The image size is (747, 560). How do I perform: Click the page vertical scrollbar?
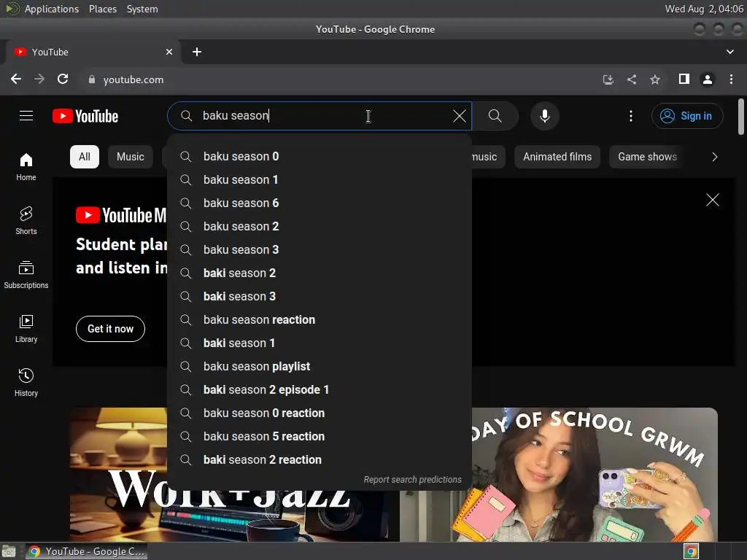[x=741, y=117]
